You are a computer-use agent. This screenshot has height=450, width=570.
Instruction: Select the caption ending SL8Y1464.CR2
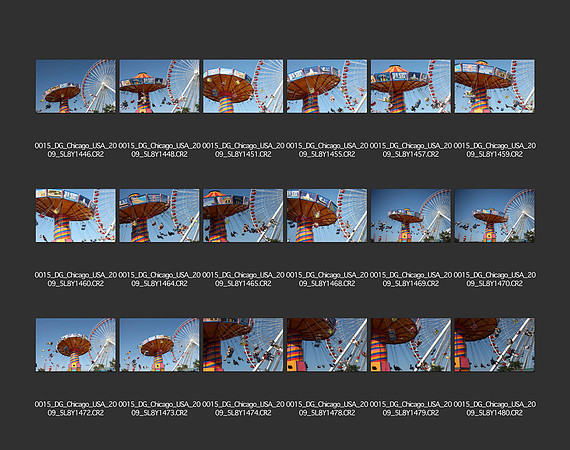click(160, 279)
